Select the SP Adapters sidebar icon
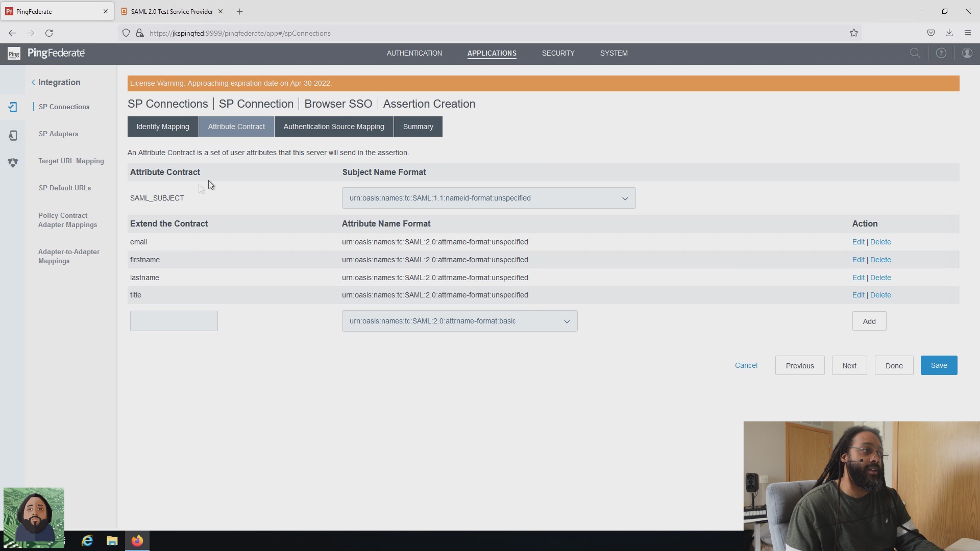Image resolution: width=980 pixels, height=551 pixels. click(x=13, y=135)
